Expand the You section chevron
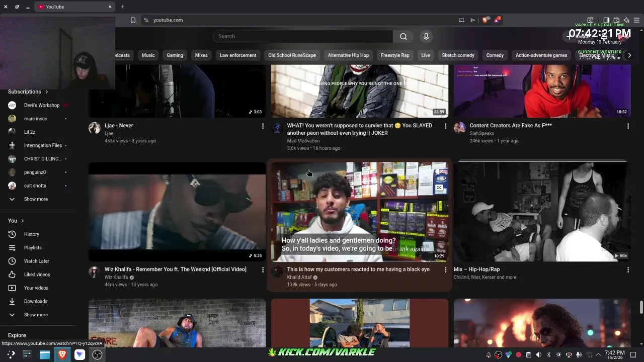This screenshot has height=362, width=644. 22,221
